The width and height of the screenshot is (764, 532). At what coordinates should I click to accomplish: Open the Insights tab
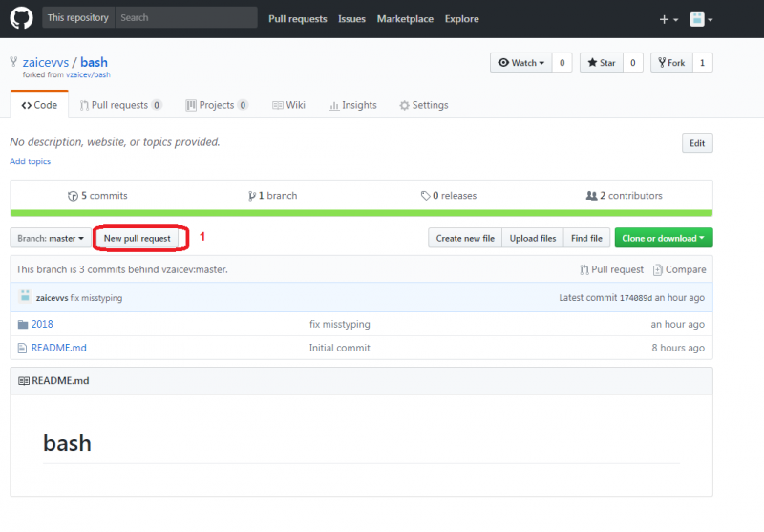pyautogui.click(x=352, y=105)
